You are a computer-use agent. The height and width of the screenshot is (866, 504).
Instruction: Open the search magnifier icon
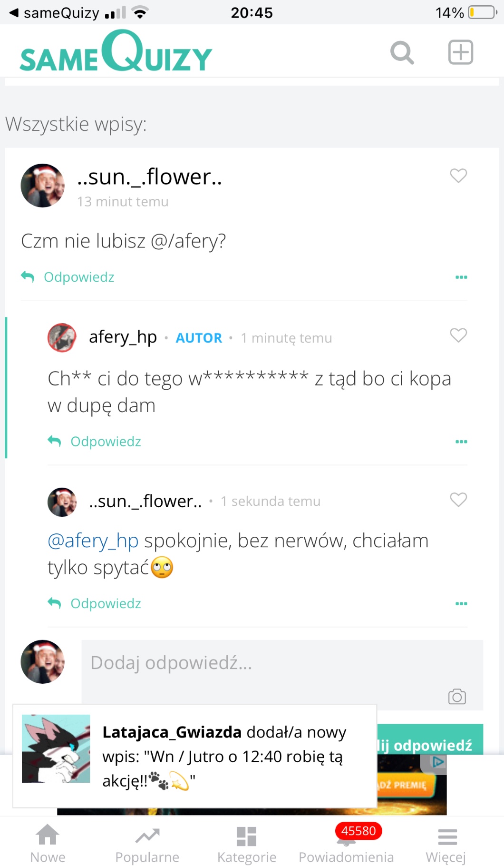[402, 52]
